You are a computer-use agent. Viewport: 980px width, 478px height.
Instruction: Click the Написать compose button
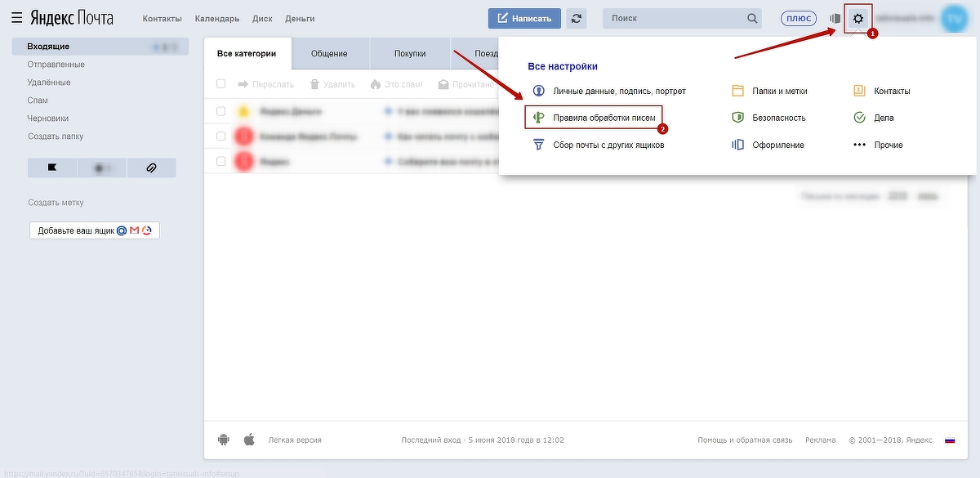pyautogui.click(x=524, y=18)
